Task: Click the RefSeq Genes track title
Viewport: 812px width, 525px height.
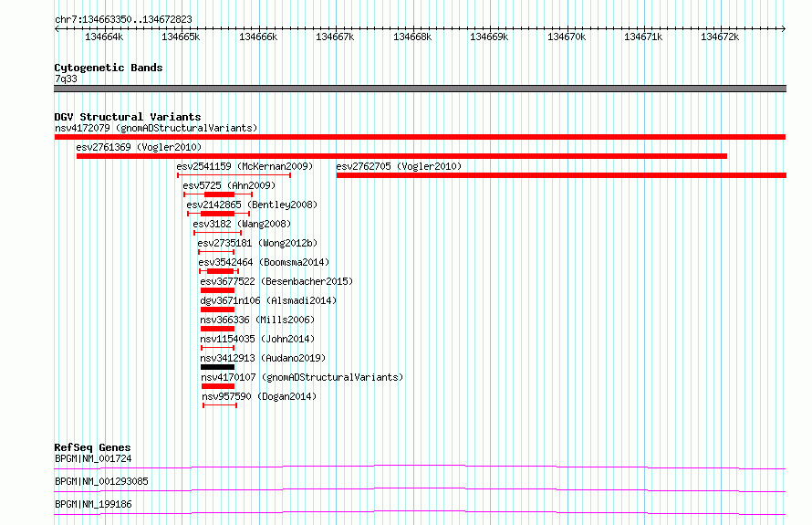Action: [x=92, y=447]
